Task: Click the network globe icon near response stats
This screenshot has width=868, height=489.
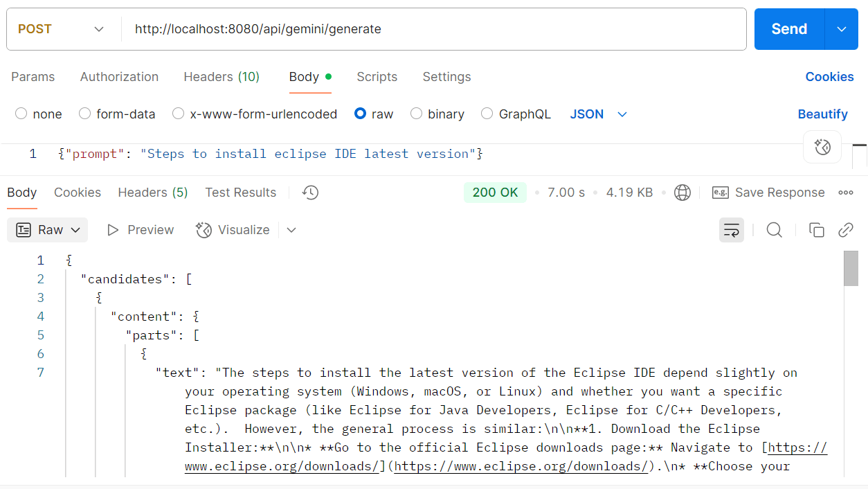Action: 682,193
